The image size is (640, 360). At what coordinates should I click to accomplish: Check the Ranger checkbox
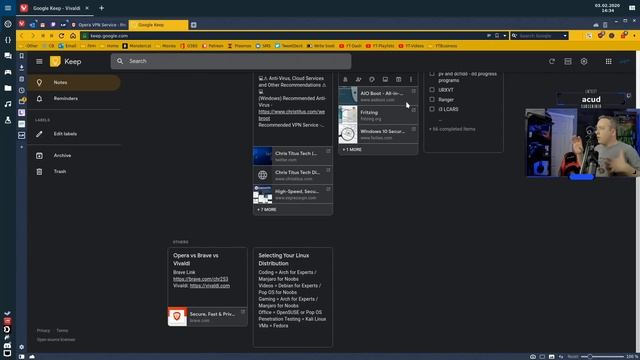(432, 99)
